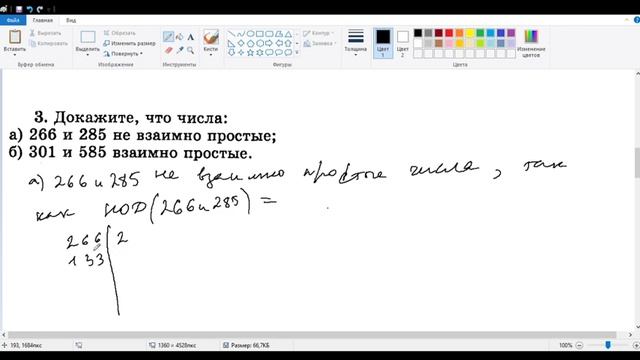Image resolution: width=640 pixels, height=360 pixels.
Task: Choose the rounded callout shape
Action: [269, 52]
